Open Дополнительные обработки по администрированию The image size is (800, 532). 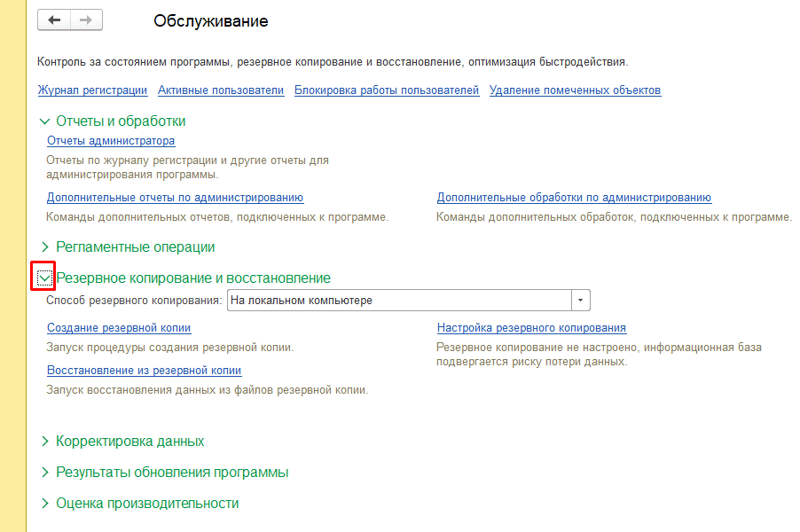[574, 198]
